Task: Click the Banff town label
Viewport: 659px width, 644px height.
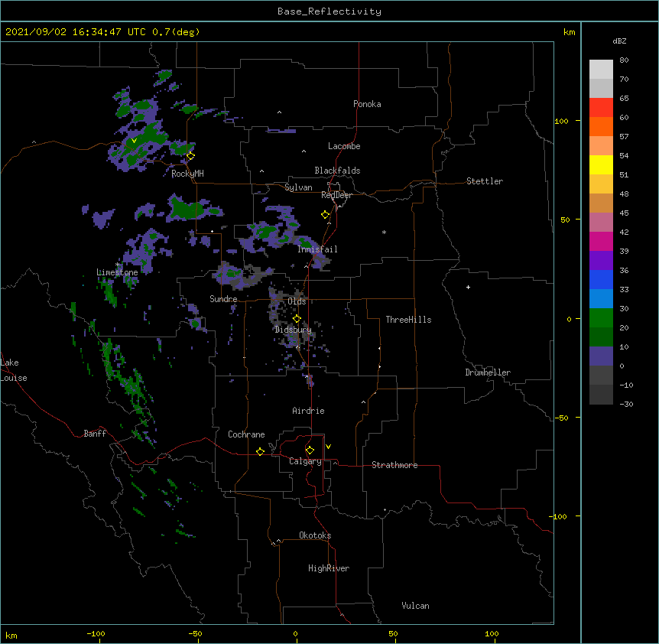Action: (x=95, y=434)
